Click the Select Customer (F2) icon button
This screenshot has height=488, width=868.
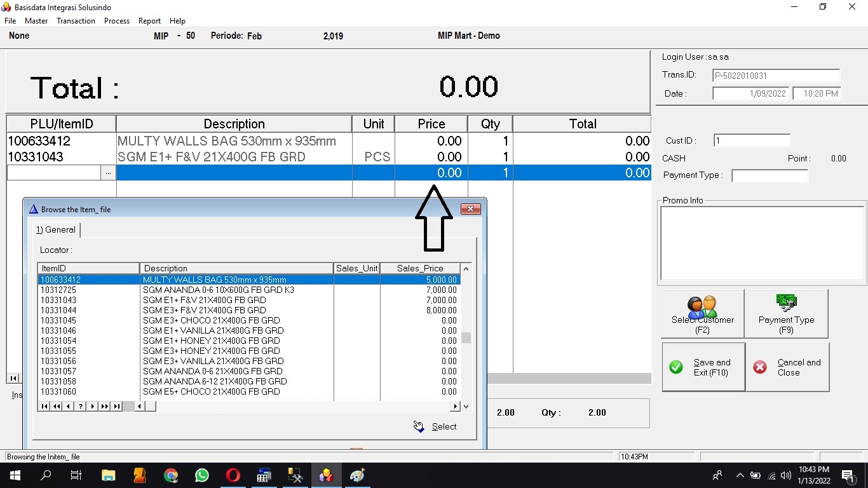pyautogui.click(x=702, y=314)
